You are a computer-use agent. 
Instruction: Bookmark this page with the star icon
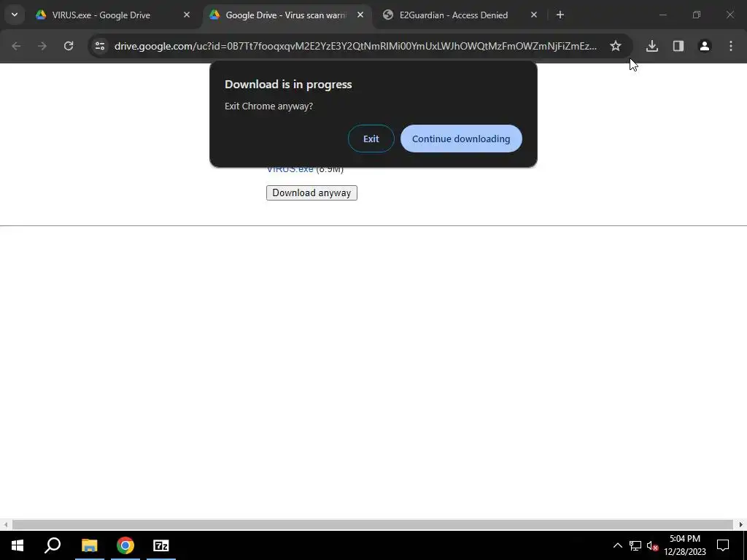pyautogui.click(x=616, y=46)
